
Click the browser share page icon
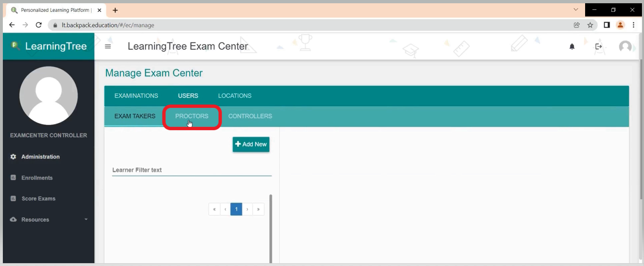click(x=577, y=25)
